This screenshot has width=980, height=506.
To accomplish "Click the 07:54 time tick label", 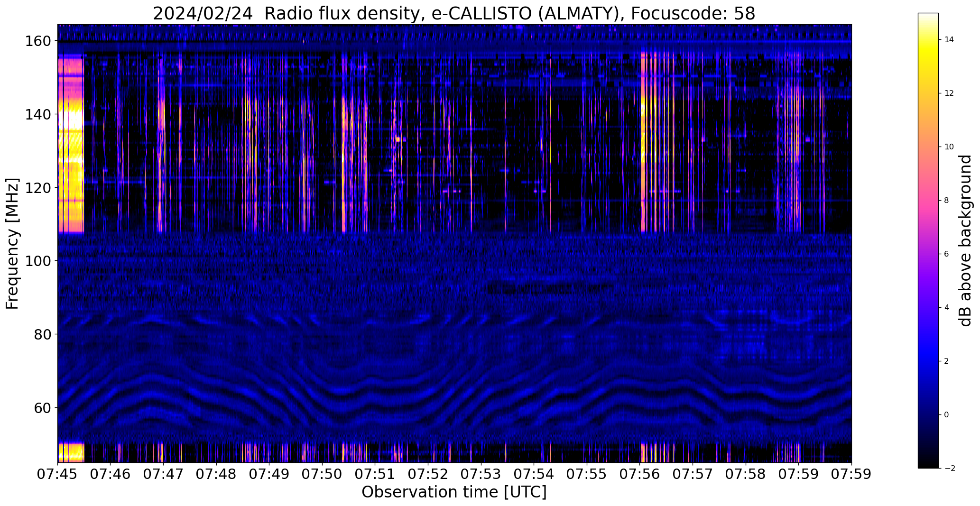I will [534, 474].
